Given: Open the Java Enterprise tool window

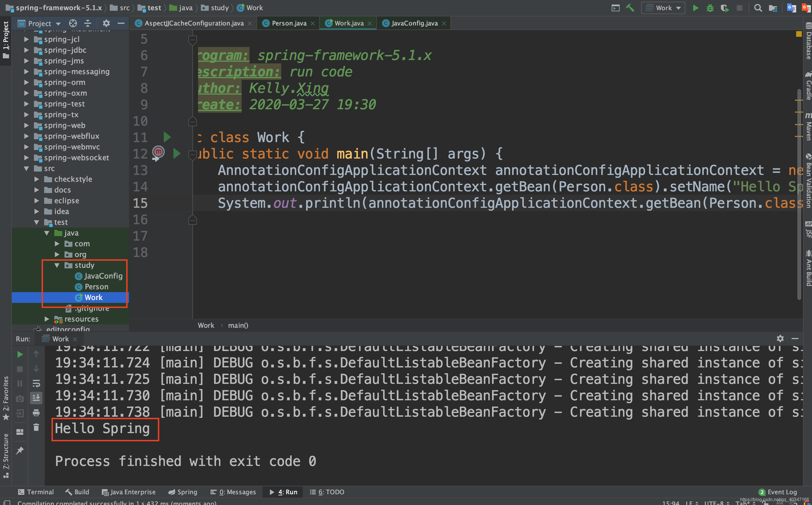Looking at the screenshot, I should (129, 492).
